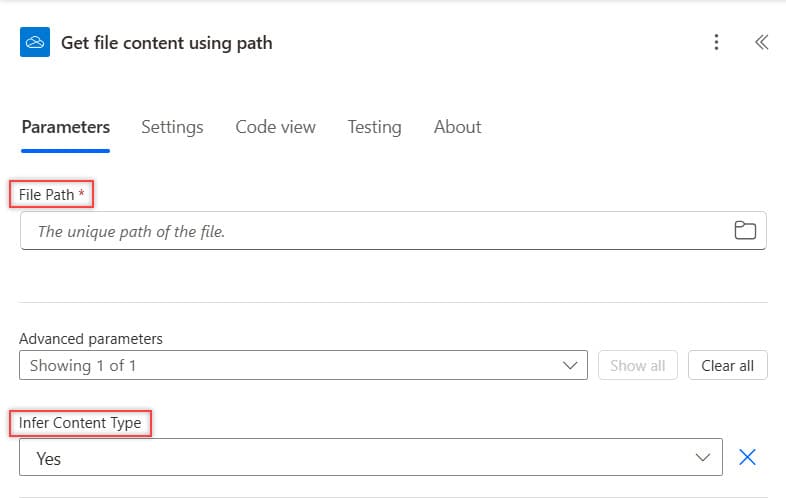This screenshot has height=498, width=786.
Task: Select the Parameters tab
Action: pos(66,127)
